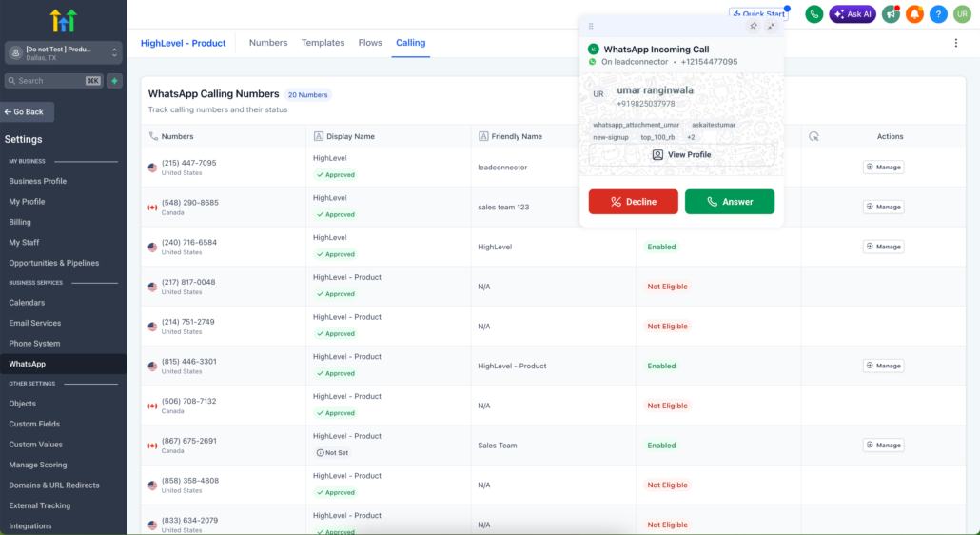Expand the +2 more tags chip
Image resolution: width=980 pixels, height=535 pixels.
pos(691,137)
